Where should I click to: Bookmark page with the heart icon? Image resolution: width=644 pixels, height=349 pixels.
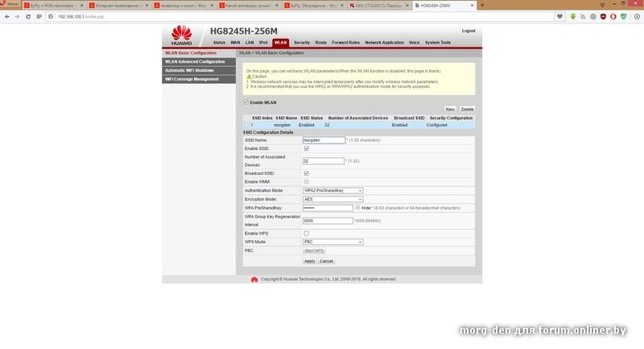(x=559, y=17)
